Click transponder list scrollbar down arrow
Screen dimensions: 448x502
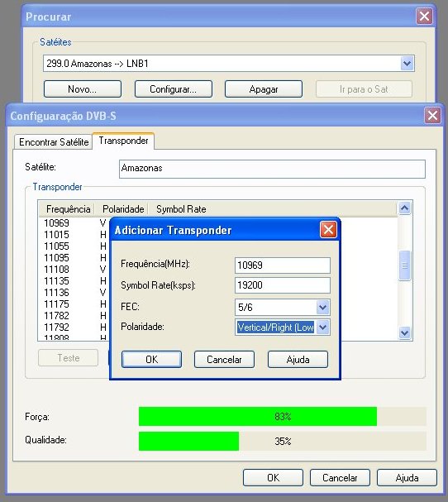coord(404,333)
